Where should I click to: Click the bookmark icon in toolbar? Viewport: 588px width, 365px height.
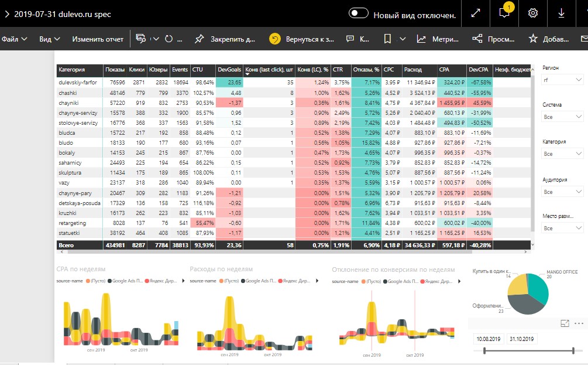coord(387,39)
